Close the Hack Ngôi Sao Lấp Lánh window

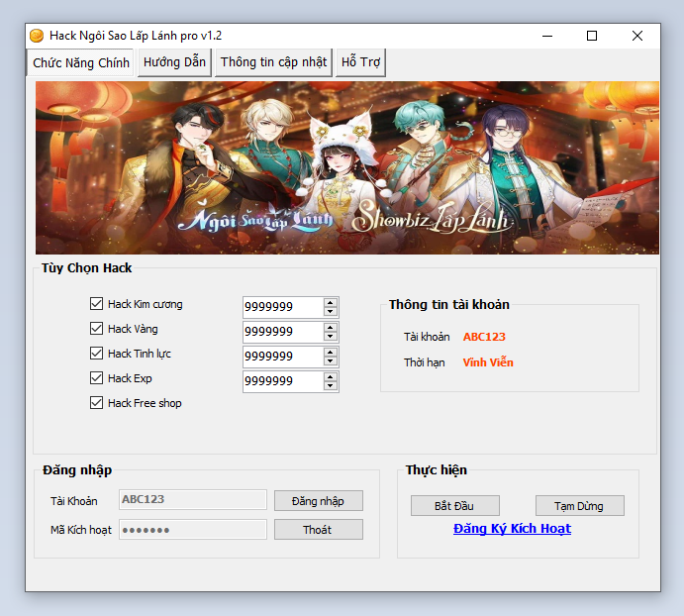point(636,36)
